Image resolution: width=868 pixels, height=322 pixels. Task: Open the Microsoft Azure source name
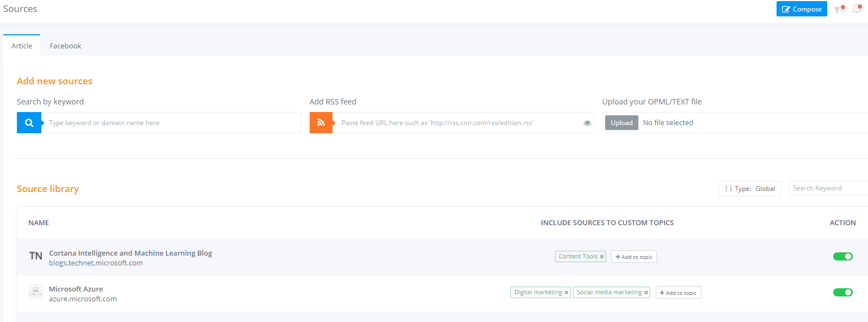click(76, 289)
